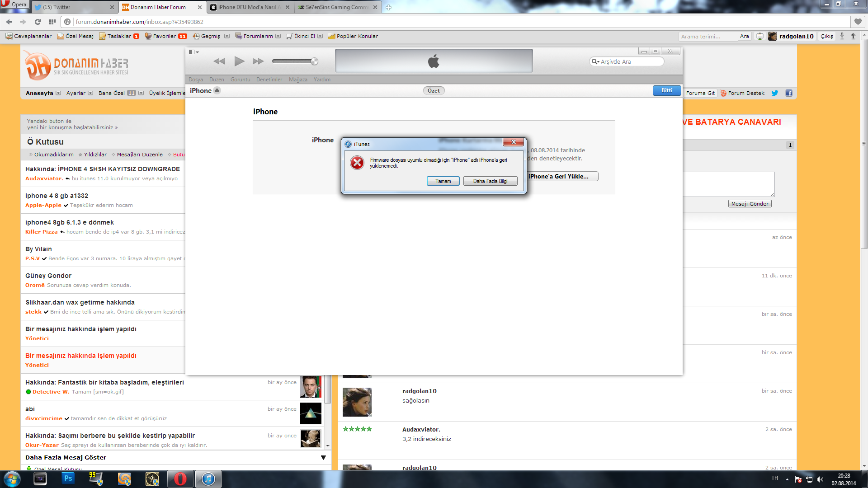Image resolution: width=868 pixels, height=488 pixels.
Task: Click the scroll-to-top arrow icon
Action: coord(853,36)
